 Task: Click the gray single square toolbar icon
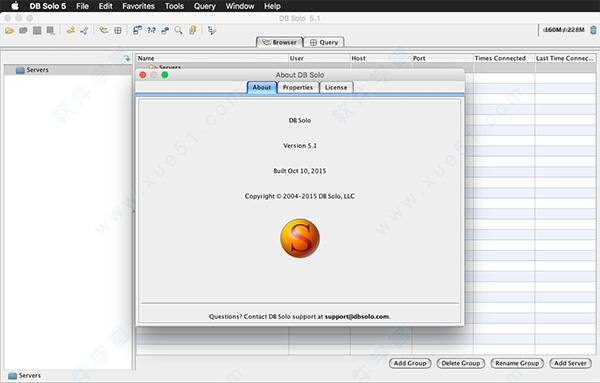tap(37, 30)
